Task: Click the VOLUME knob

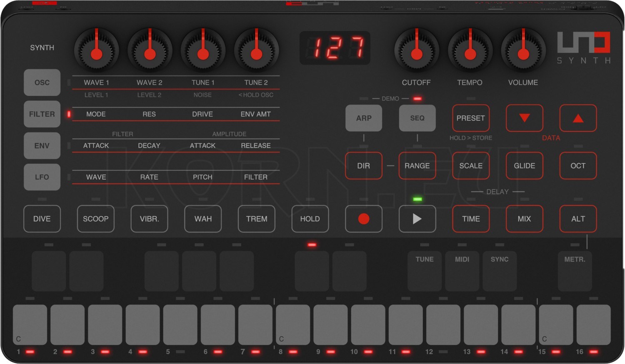Action: [523, 51]
